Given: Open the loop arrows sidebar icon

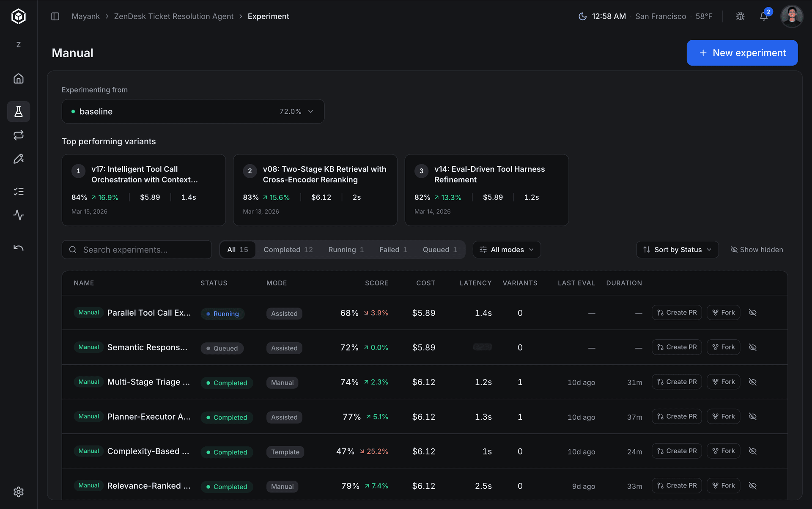Looking at the screenshot, I should 18,135.
